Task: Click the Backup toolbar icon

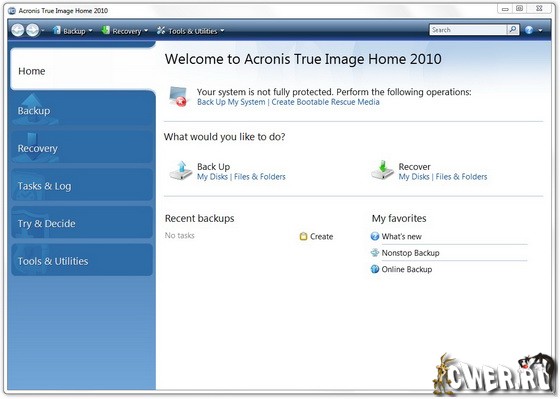Action: (56, 30)
